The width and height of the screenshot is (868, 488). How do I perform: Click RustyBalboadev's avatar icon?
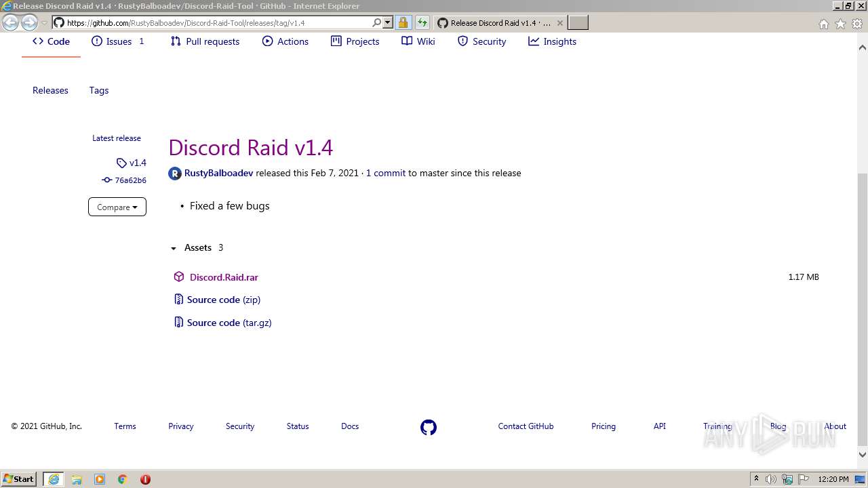coord(175,174)
